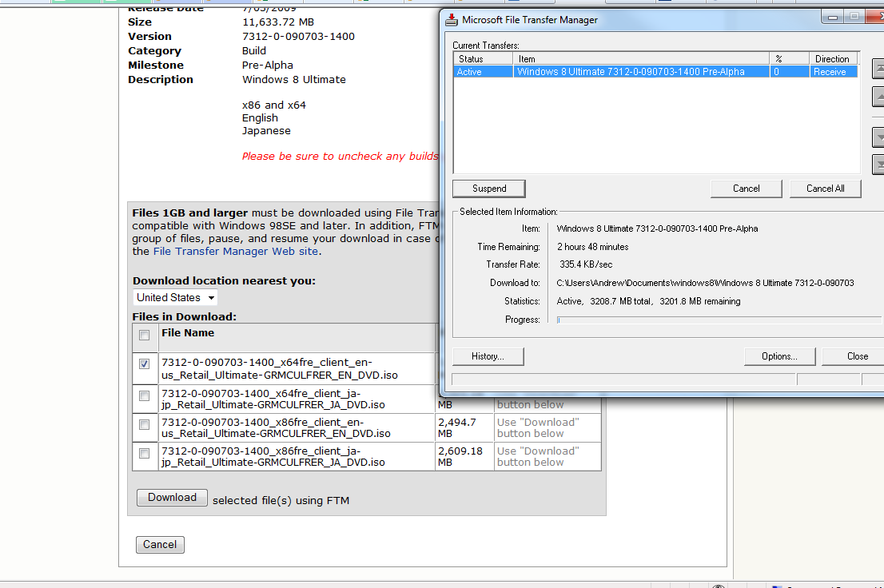The height and width of the screenshot is (588, 884).
Task: Select the active Windows 8 Ultimate transfer row
Action: (655, 72)
